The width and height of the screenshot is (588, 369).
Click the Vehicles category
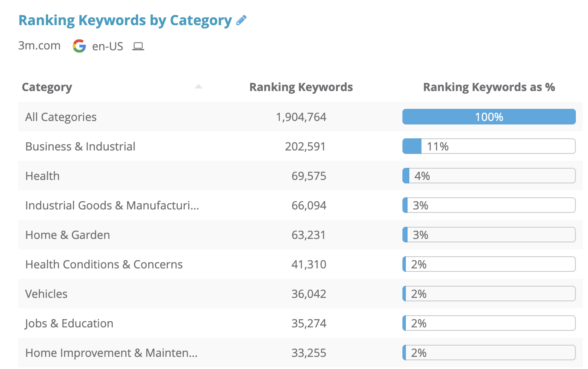click(46, 294)
